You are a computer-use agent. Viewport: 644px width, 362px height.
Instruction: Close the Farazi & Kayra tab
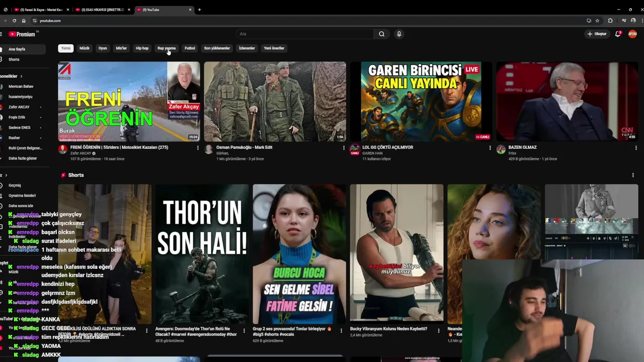pyautogui.click(x=68, y=10)
